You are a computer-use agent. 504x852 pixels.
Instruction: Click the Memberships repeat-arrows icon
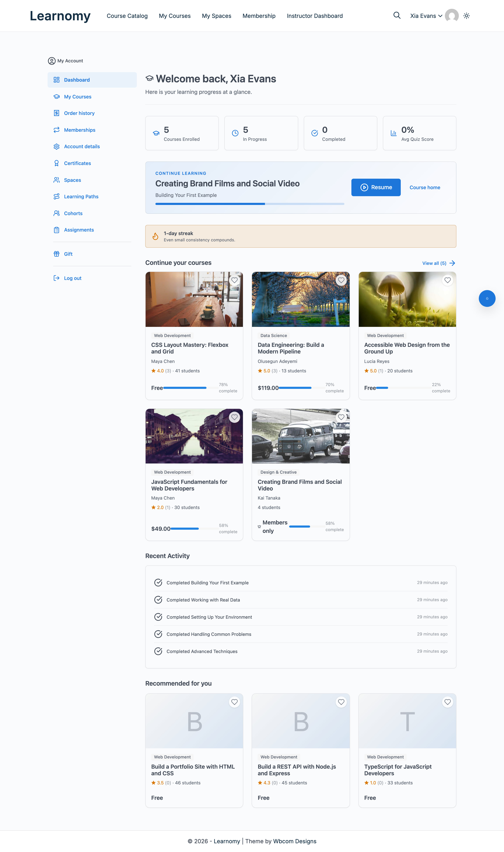coord(56,130)
